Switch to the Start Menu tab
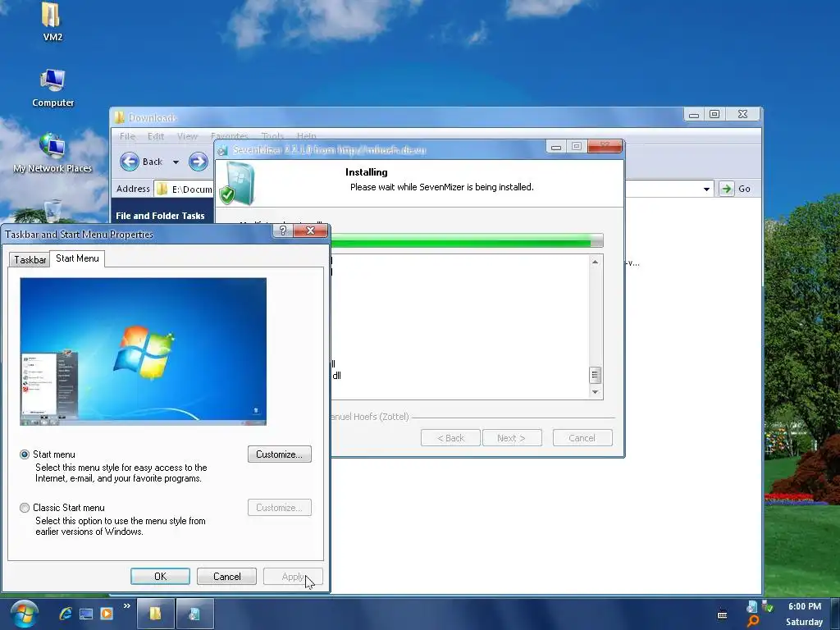The image size is (840, 630). tap(77, 258)
